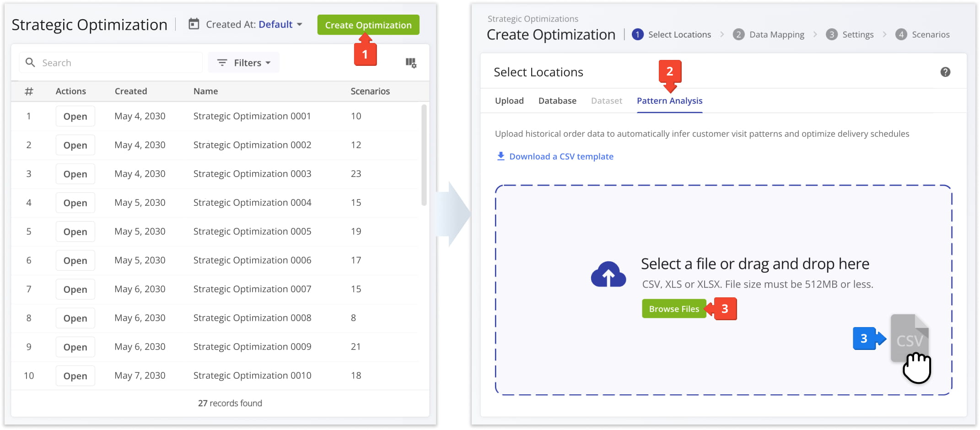
Task: Click the search magnifier icon
Action: click(x=30, y=62)
